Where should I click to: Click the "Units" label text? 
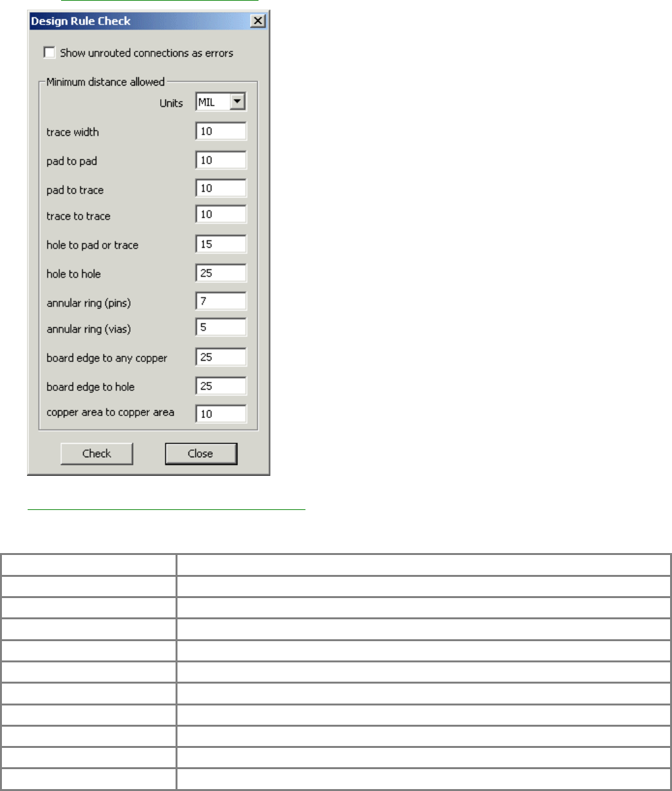click(x=171, y=103)
